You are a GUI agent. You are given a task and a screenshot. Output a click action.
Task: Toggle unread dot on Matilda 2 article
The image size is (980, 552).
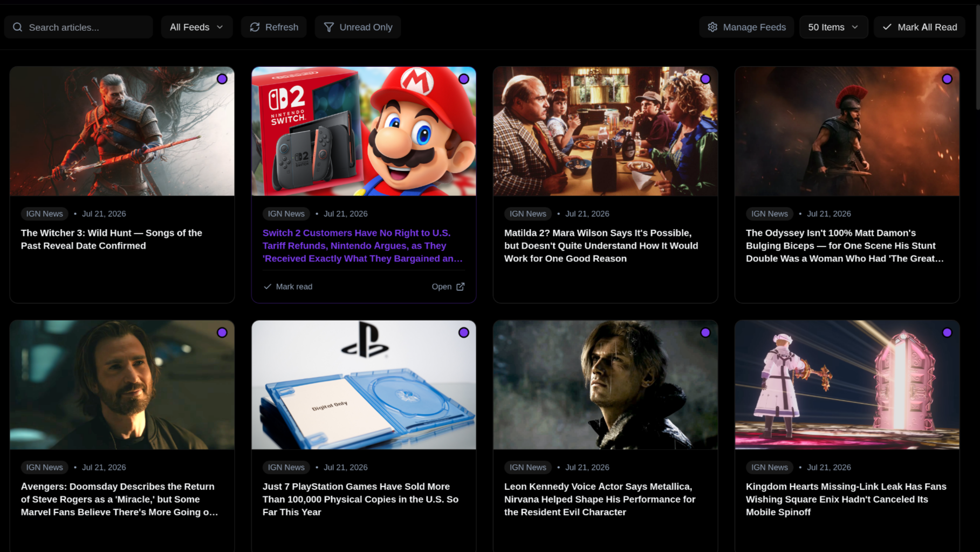tap(705, 79)
